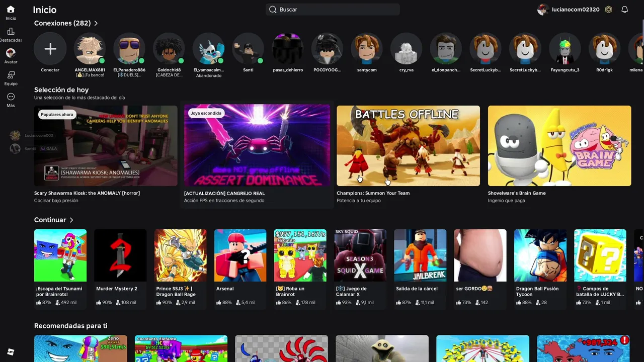Open Shovelware's Brain Game thumbnail
This screenshot has width=644, height=362.
tap(559, 146)
